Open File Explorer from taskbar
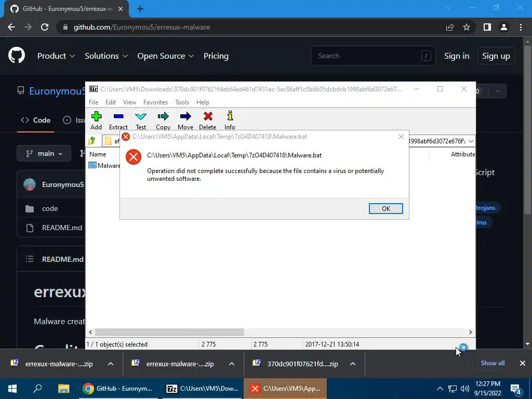The image size is (532, 399). coord(63,389)
